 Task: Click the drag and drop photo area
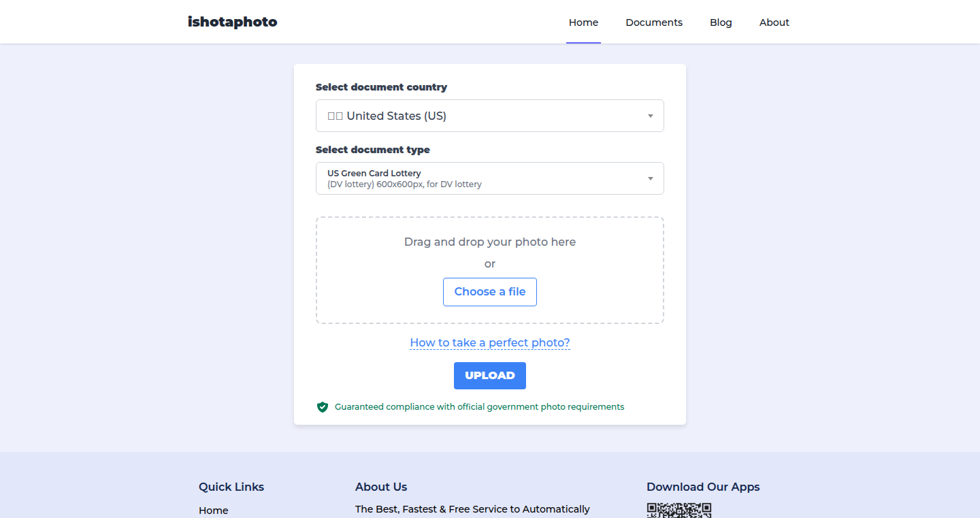(490, 270)
